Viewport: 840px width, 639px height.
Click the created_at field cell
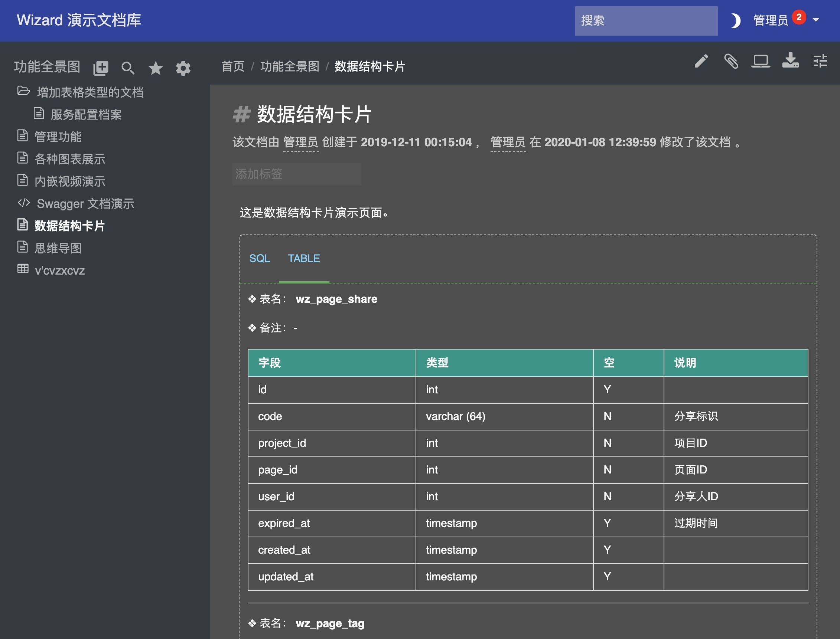[x=332, y=550]
